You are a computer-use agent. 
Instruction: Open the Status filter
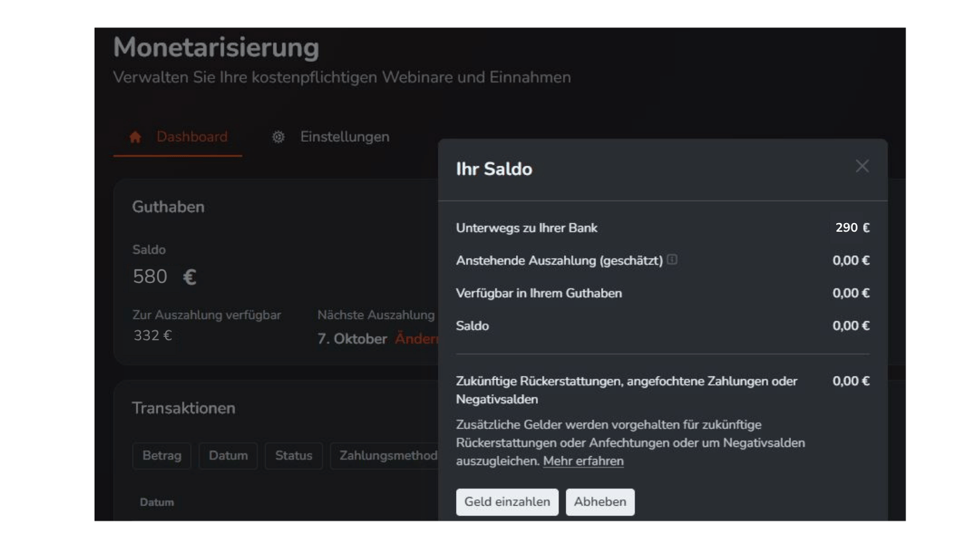point(294,455)
